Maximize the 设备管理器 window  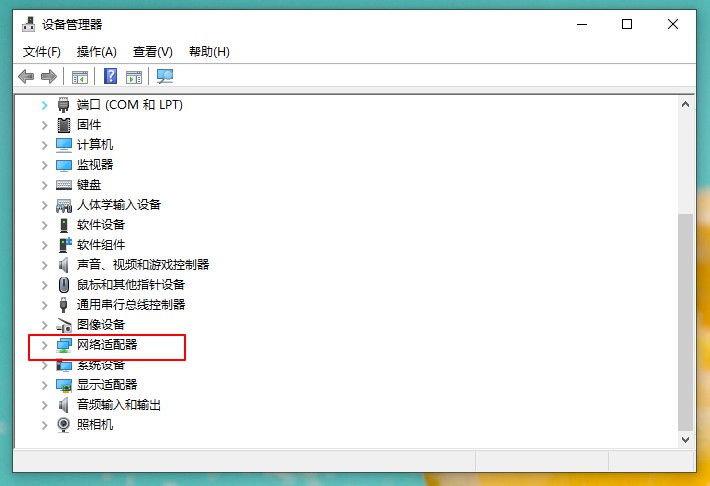(627, 24)
